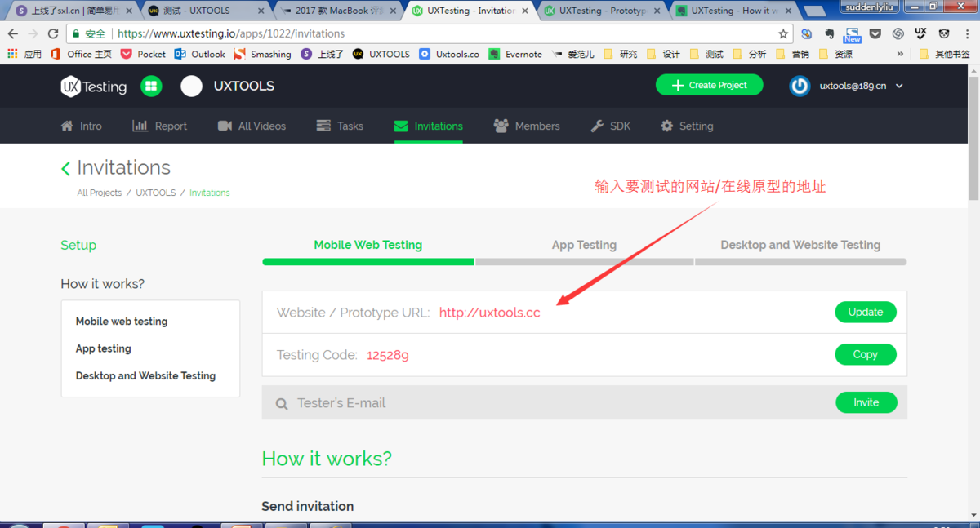Select App Testing tab

[584, 245]
